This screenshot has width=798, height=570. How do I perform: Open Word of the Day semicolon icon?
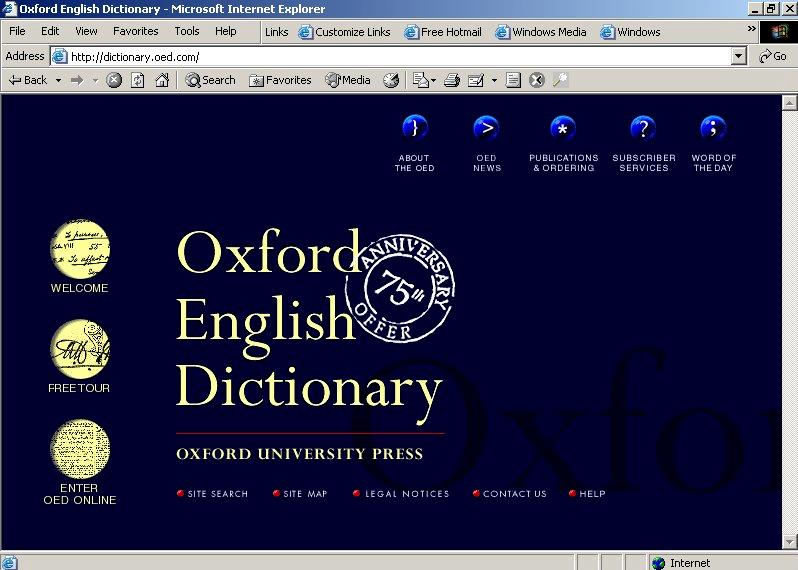pyautogui.click(x=714, y=128)
